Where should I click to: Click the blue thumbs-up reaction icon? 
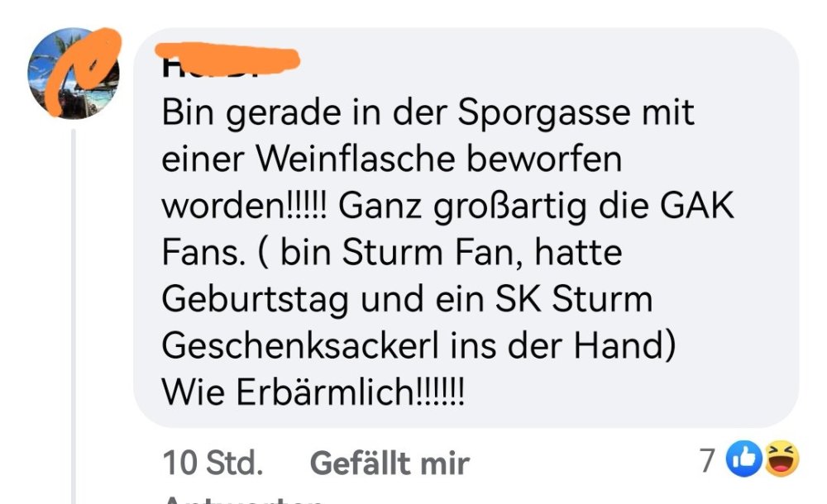[744, 459]
